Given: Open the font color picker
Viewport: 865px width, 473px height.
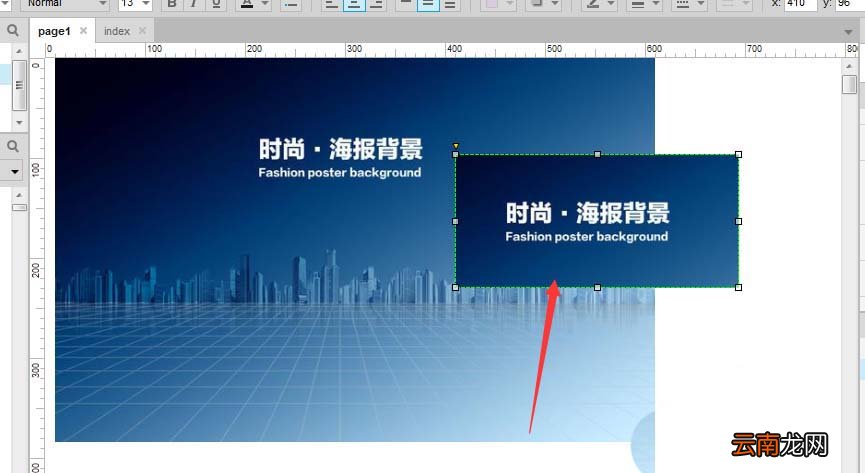Looking at the screenshot, I should coord(247,4).
